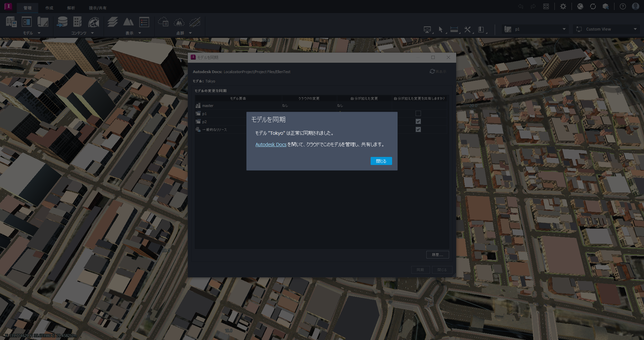This screenshot has width=644, height=340.
Task: Open the surface layers stack icon
Action: [x=113, y=22]
